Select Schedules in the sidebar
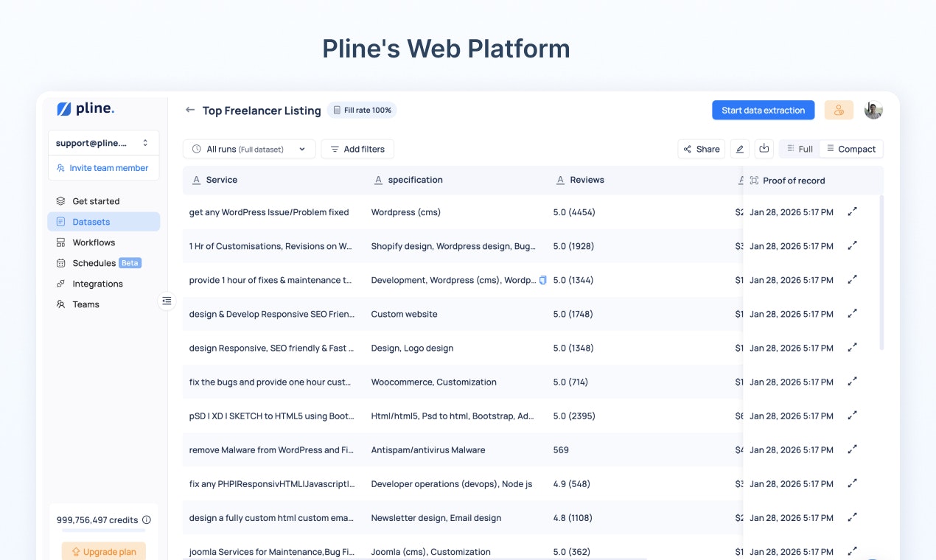This screenshot has height=560, width=936. 93,262
